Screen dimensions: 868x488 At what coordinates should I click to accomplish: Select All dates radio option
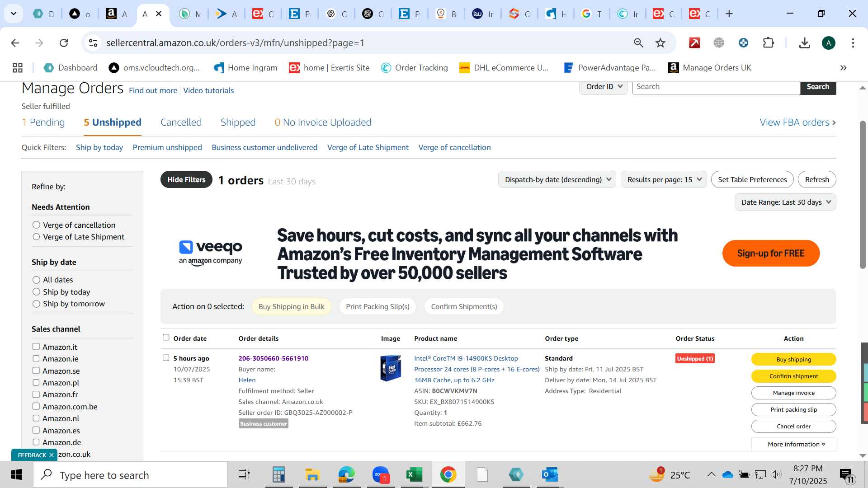click(x=36, y=280)
